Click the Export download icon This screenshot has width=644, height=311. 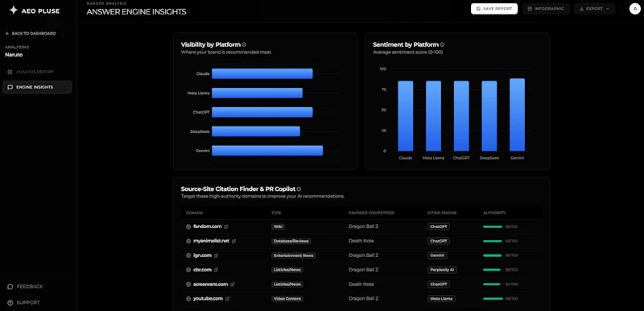click(x=581, y=9)
